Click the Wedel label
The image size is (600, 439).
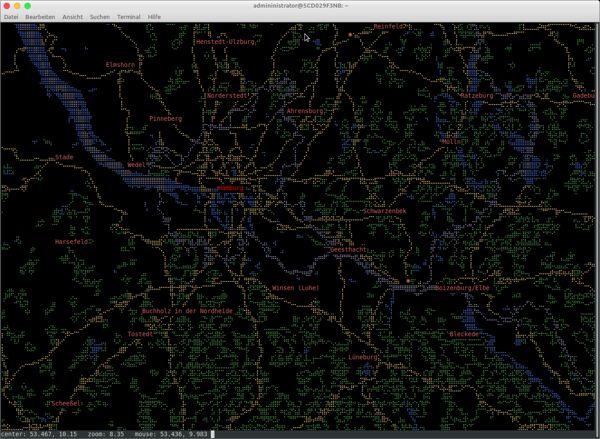coord(137,165)
